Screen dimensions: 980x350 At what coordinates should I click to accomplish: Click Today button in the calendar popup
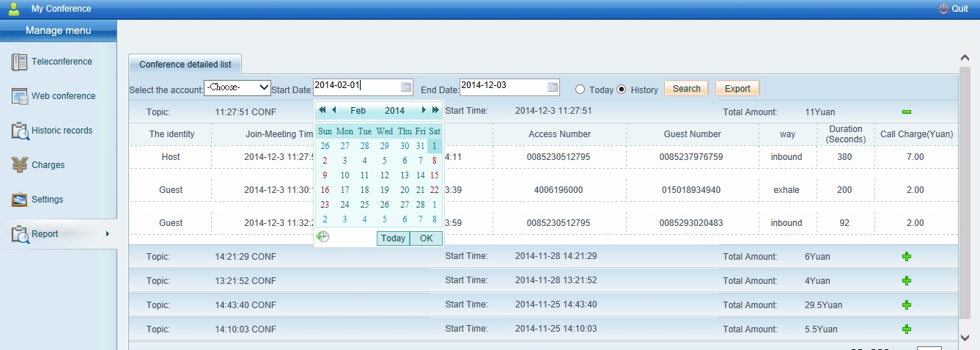(393, 238)
